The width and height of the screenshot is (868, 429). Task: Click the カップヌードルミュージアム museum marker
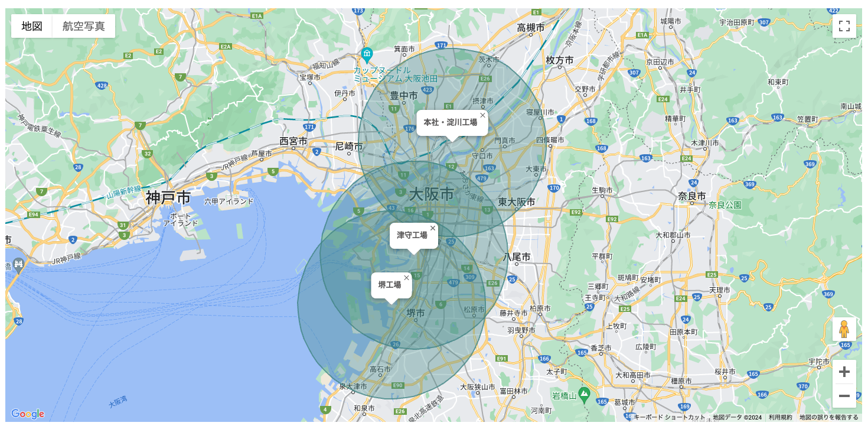click(x=367, y=54)
